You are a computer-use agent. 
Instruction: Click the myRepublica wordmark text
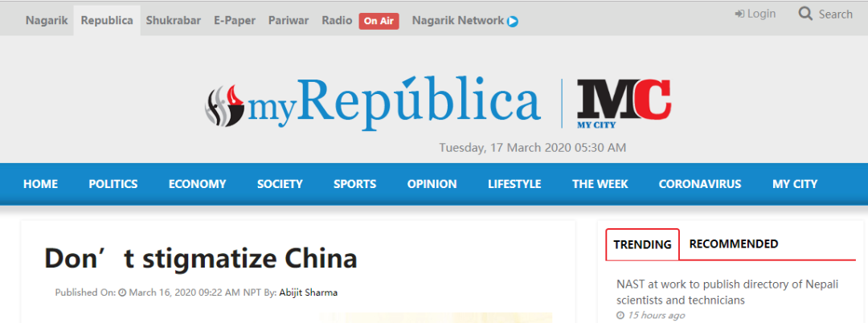point(394,104)
